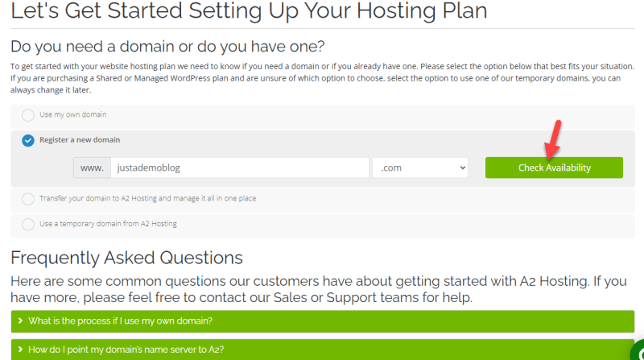Click the 'www.' prefix label box
644x360 pixels.
pyautogui.click(x=92, y=168)
